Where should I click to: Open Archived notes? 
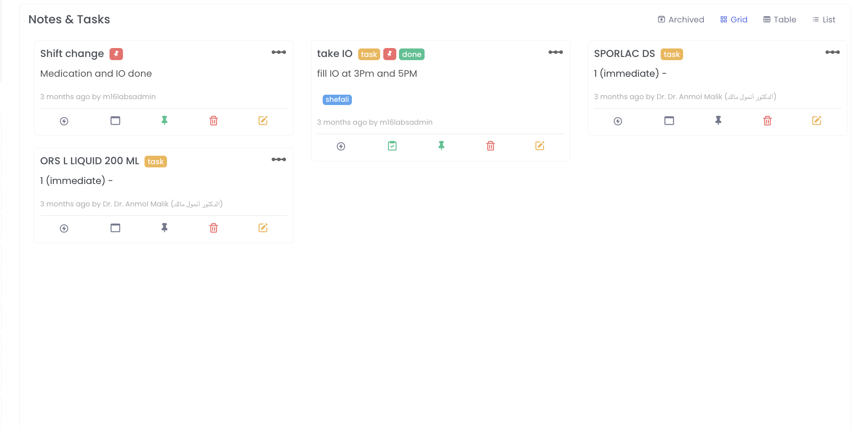coord(681,20)
